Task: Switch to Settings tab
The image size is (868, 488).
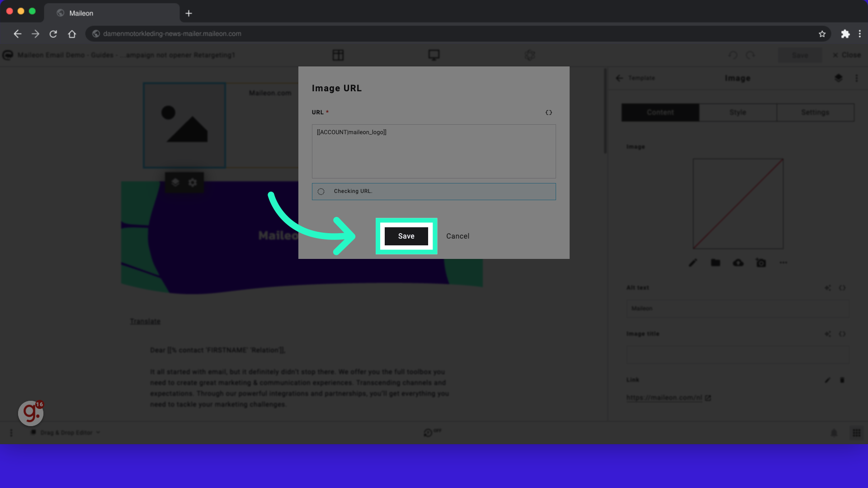Action: [815, 113]
